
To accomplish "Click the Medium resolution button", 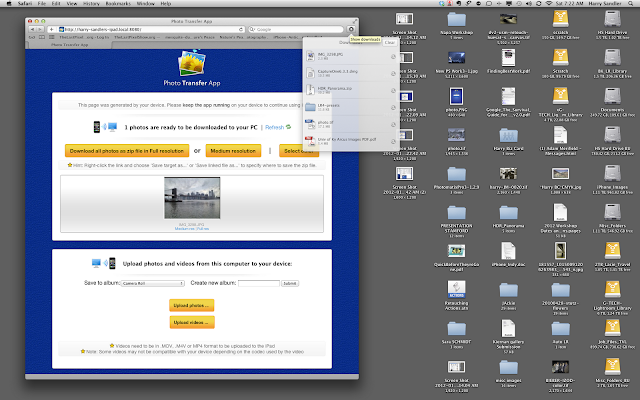I will click(x=233, y=151).
